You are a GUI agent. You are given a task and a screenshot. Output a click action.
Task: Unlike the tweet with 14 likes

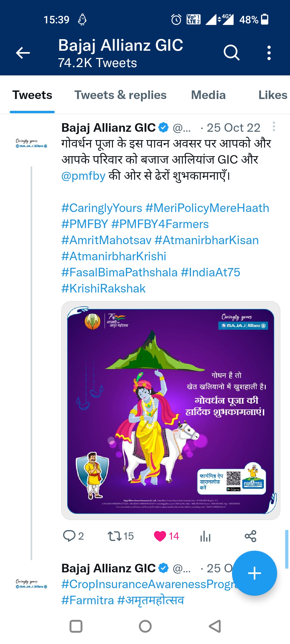(160, 536)
